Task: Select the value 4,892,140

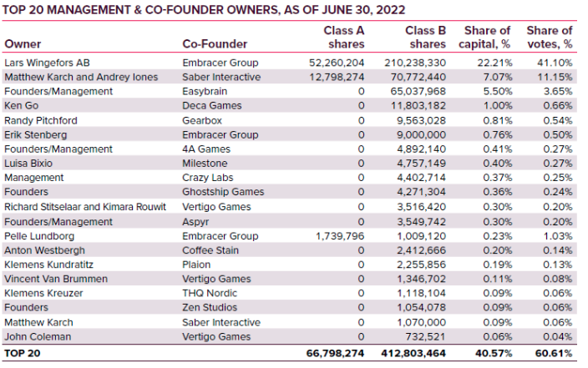Action: tap(421, 149)
